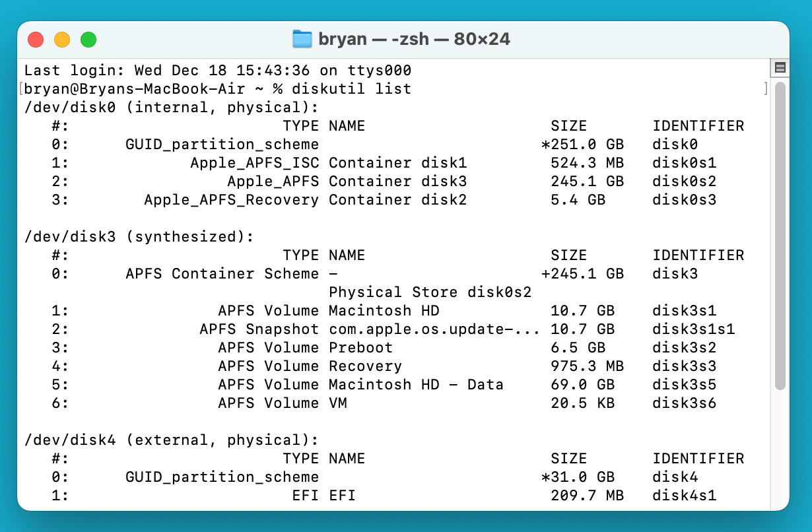Zoom the window using the green button
Screen dimensions: 812x532
(x=88, y=40)
